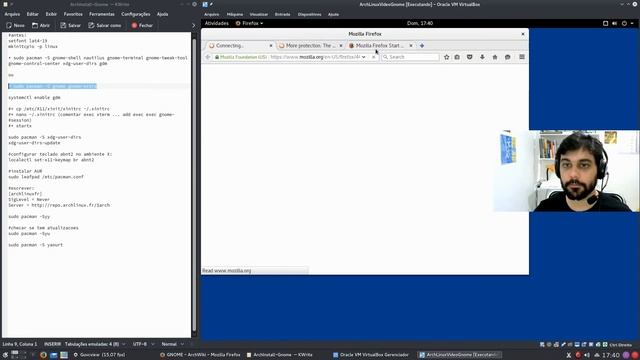Open the Firefox app menu in GNOME bar
This screenshot has height=360, width=640.
click(249, 23)
